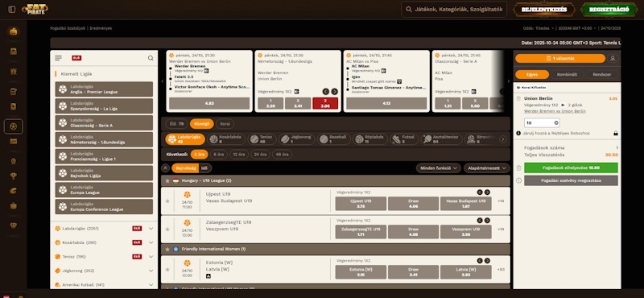The image size is (644, 298).
Task: Open the Fat Pirate logo home link
Action: tap(35, 9)
